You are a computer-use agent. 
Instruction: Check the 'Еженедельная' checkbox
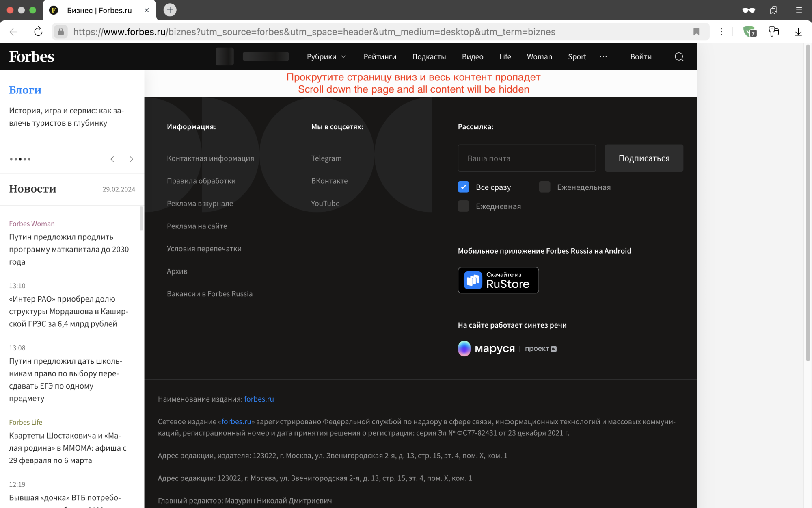tap(545, 187)
